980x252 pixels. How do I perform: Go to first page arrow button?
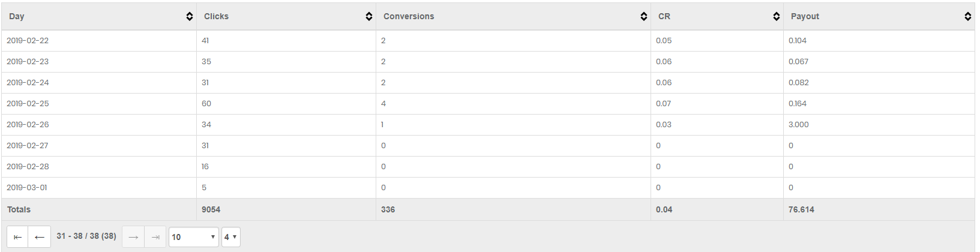(x=17, y=237)
